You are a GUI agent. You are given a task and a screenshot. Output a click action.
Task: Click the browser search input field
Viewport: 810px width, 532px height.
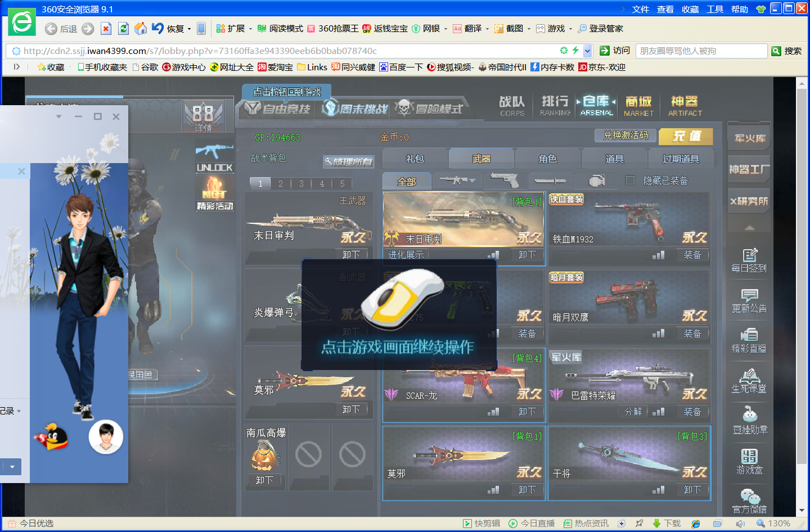[701, 51]
